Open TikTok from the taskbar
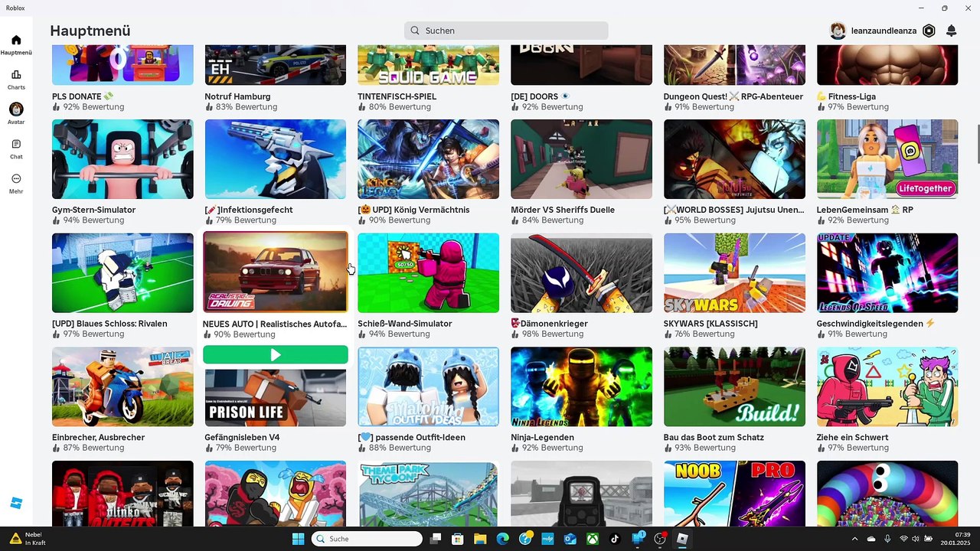Viewport: 980px width, 551px height. point(615,539)
